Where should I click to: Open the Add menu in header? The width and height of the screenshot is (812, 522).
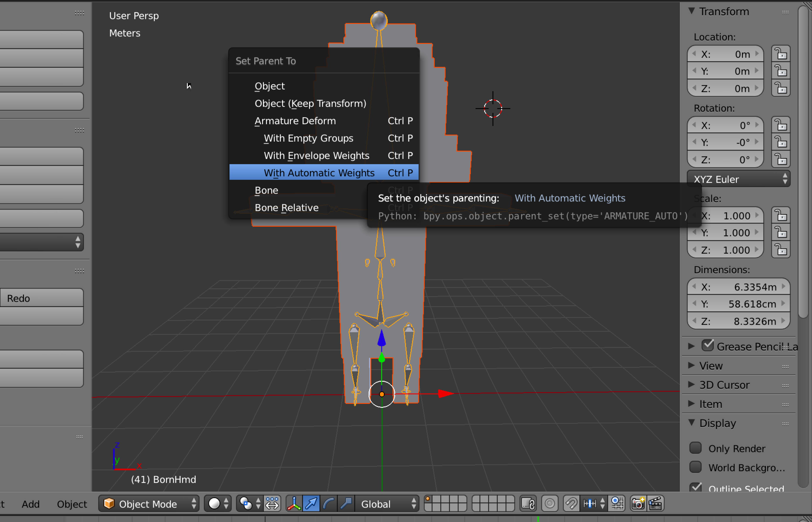tap(30, 504)
